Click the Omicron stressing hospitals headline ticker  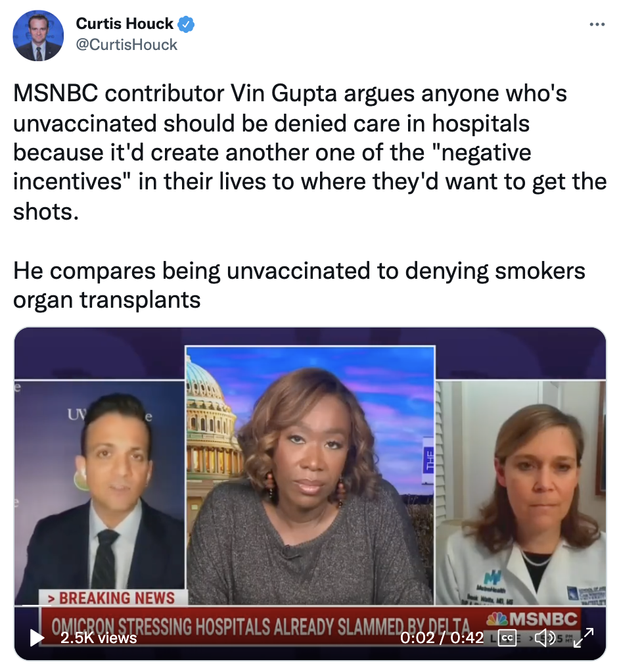(262, 627)
